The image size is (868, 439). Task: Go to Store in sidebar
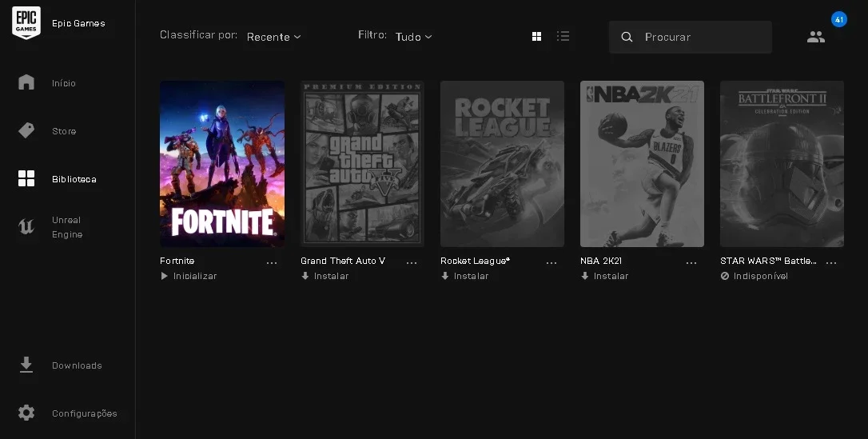[64, 131]
